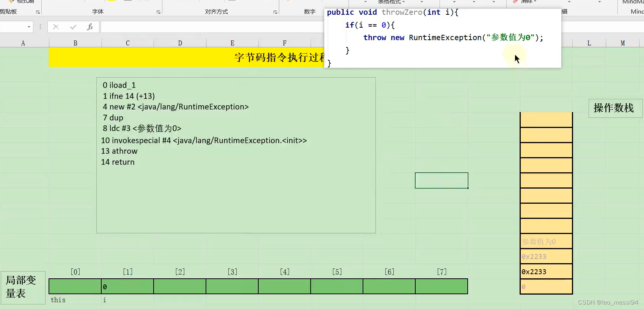Expand the Name Box dropdown arrow
The width and height of the screenshot is (644, 309).
(x=29, y=27)
